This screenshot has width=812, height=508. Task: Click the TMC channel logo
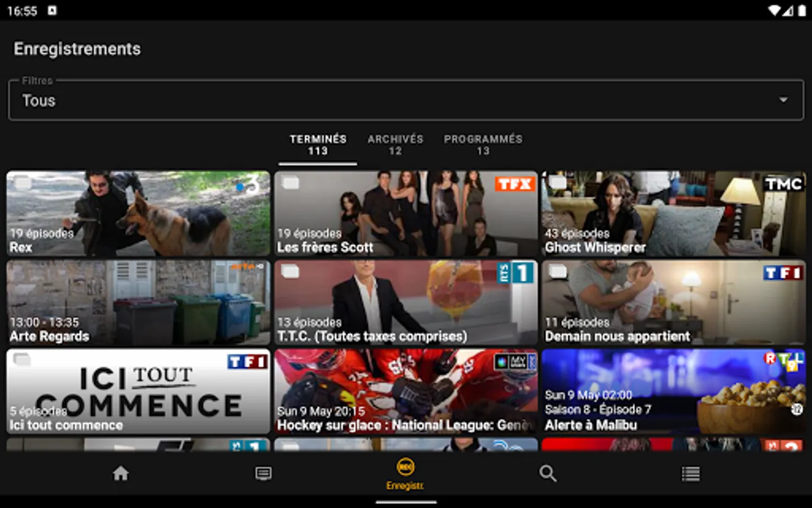click(783, 184)
